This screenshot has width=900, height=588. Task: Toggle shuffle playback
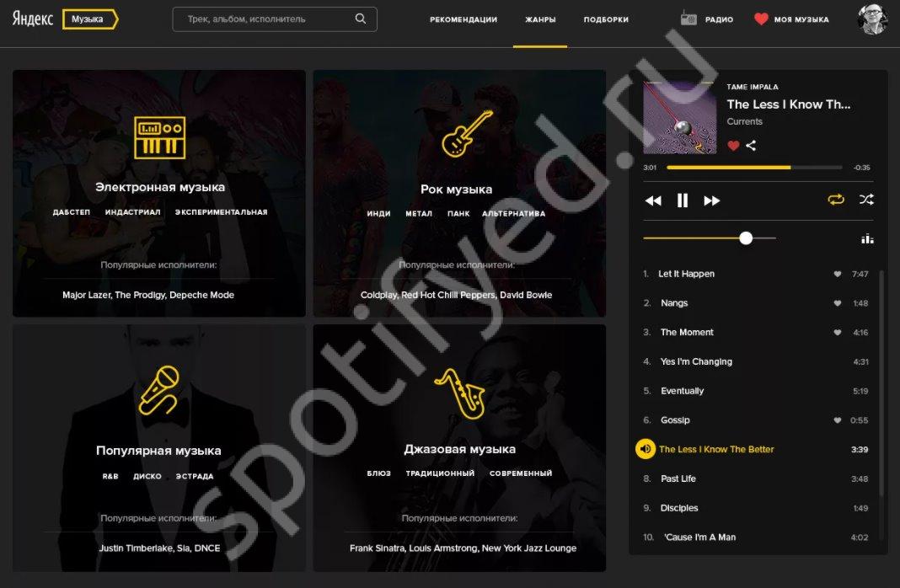(866, 200)
